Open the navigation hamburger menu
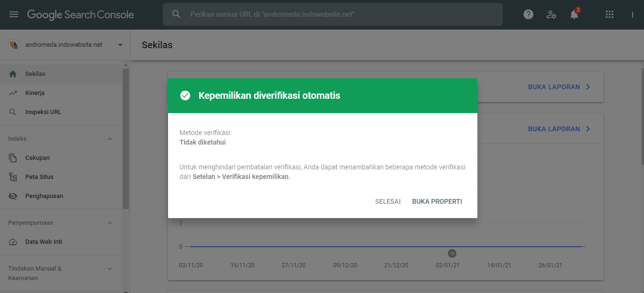644x293 pixels. tap(13, 14)
